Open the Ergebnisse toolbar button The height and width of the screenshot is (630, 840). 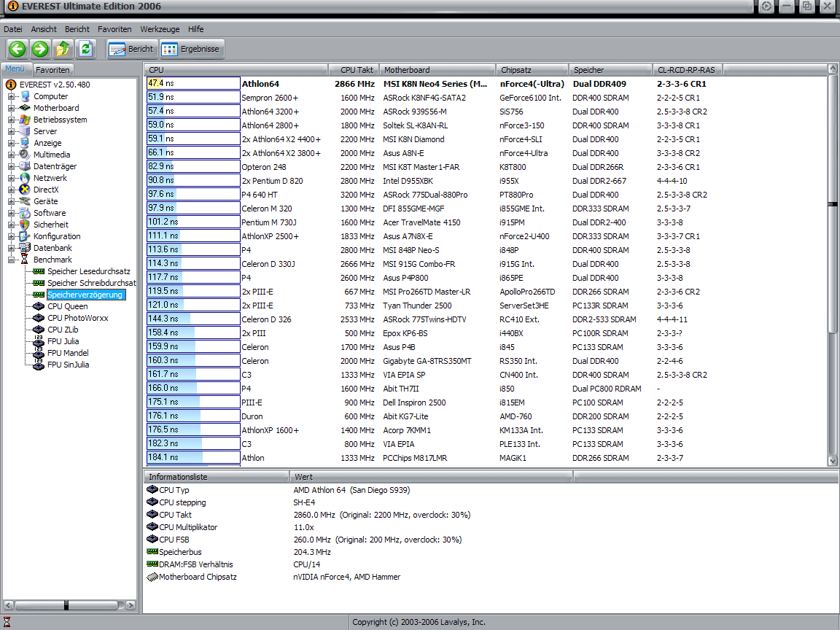[191, 49]
